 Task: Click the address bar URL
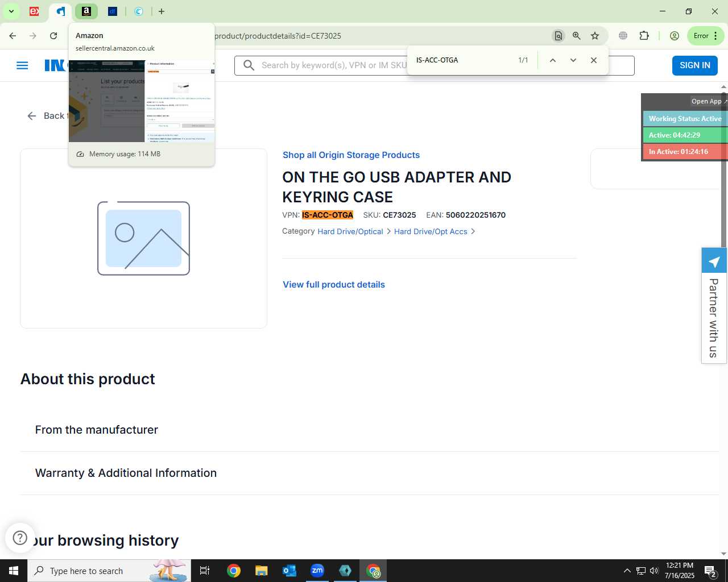coord(278,36)
